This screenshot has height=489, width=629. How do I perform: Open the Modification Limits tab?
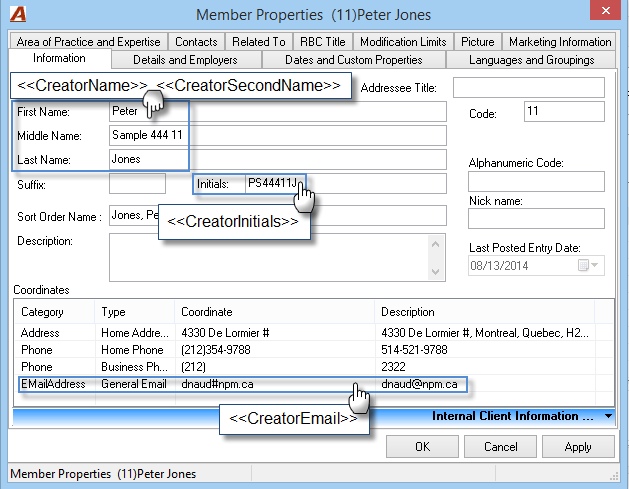[403, 42]
